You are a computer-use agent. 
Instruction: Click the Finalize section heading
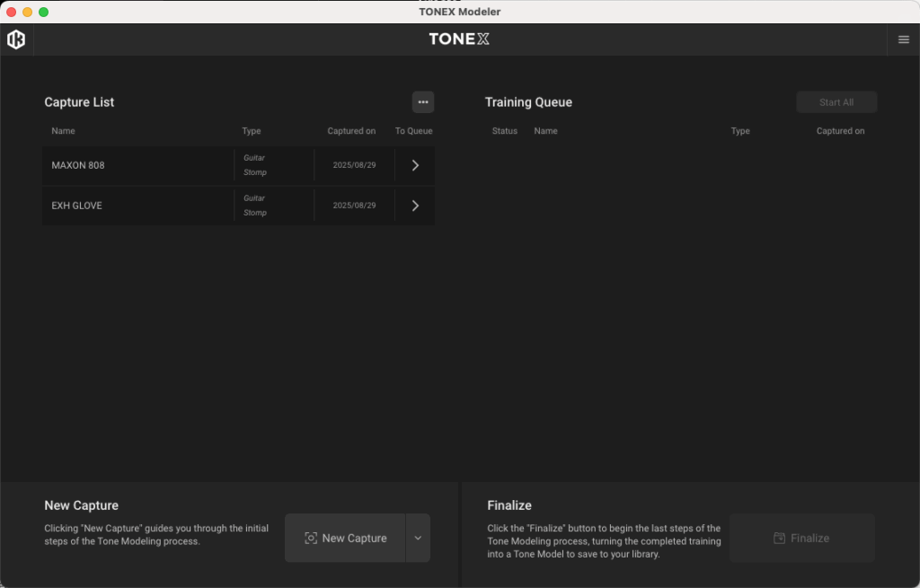[x=509, y=505]
